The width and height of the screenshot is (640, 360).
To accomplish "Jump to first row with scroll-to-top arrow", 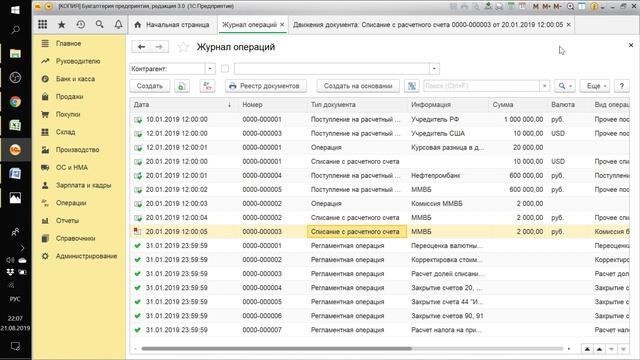I will click(587, 349).
